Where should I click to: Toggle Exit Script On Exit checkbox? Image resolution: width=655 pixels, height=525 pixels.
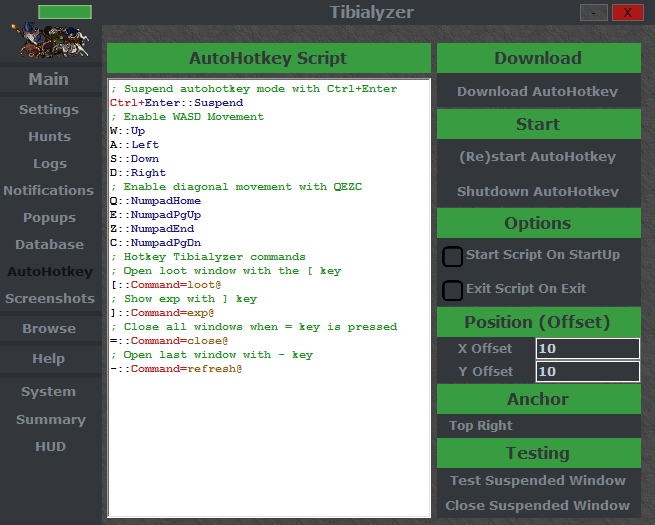pyautogui.click(x=452, y=290)
